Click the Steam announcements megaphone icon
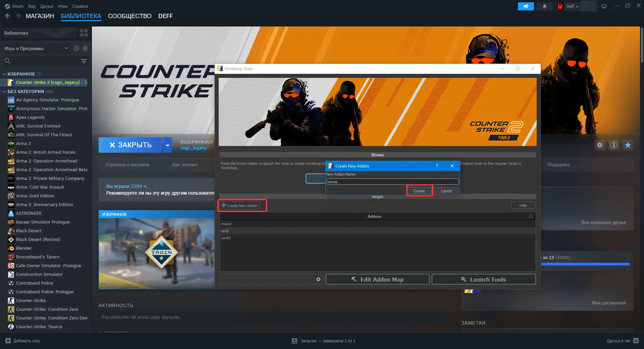This screenshot has width=644, height=349. [x=526, y=6]
